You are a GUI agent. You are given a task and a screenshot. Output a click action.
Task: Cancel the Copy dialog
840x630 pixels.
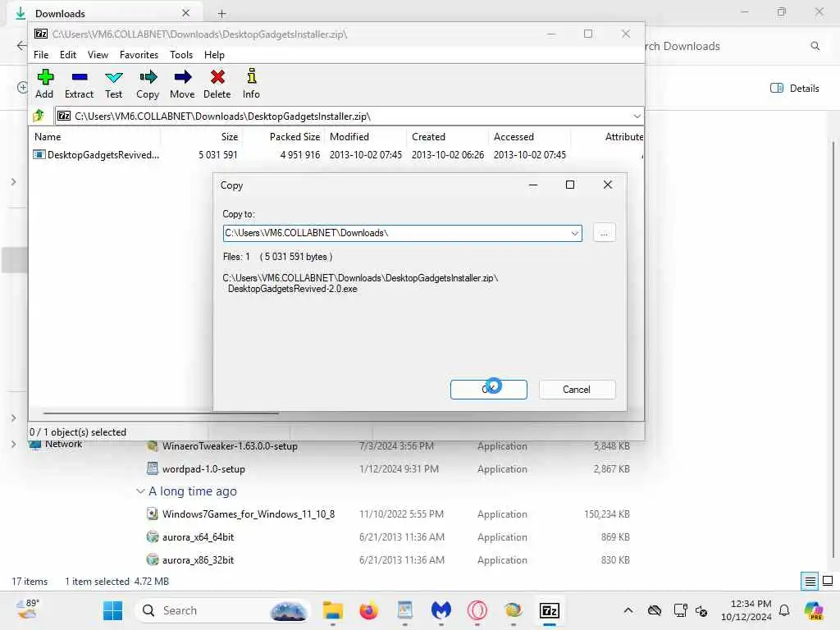577,390
